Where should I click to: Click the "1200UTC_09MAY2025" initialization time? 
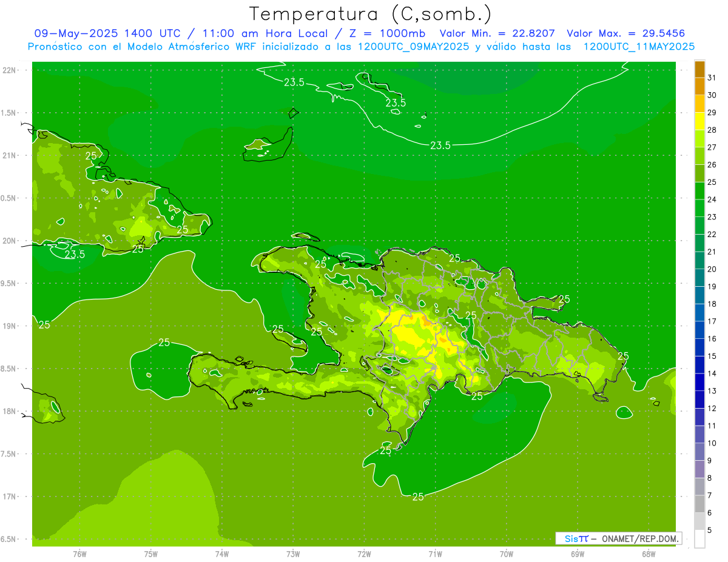[413, 47]
